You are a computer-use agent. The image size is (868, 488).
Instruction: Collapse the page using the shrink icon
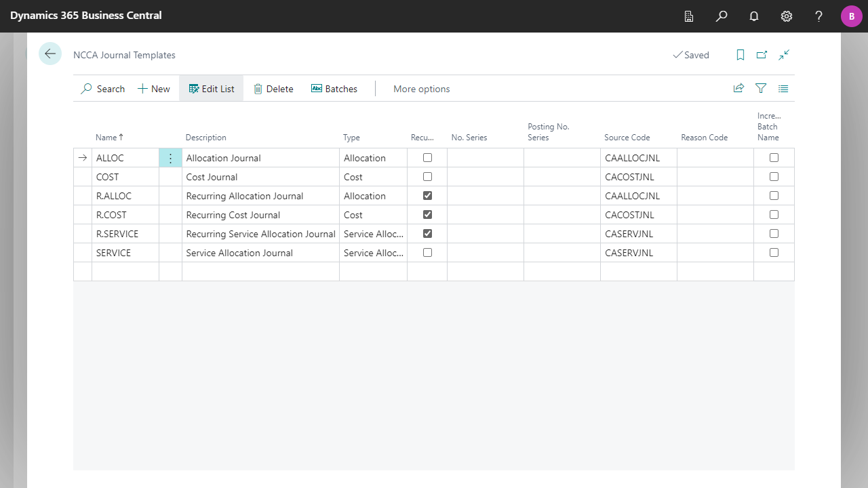784,55
